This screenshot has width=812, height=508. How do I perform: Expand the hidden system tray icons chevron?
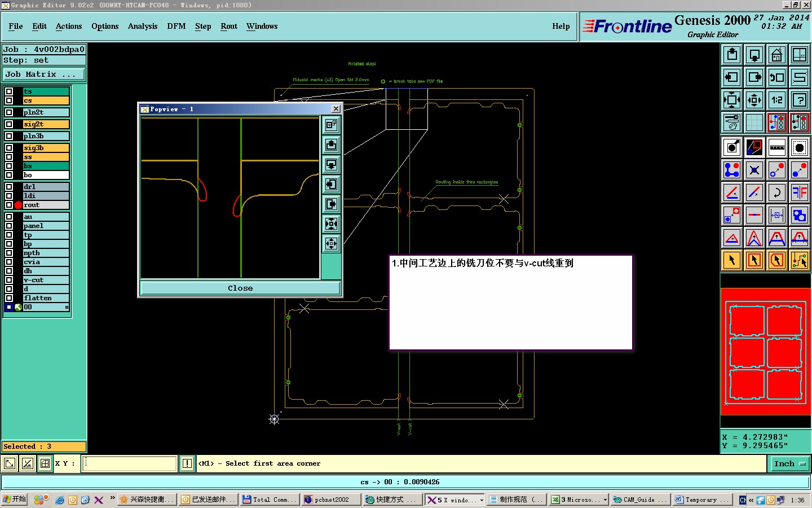751,500
